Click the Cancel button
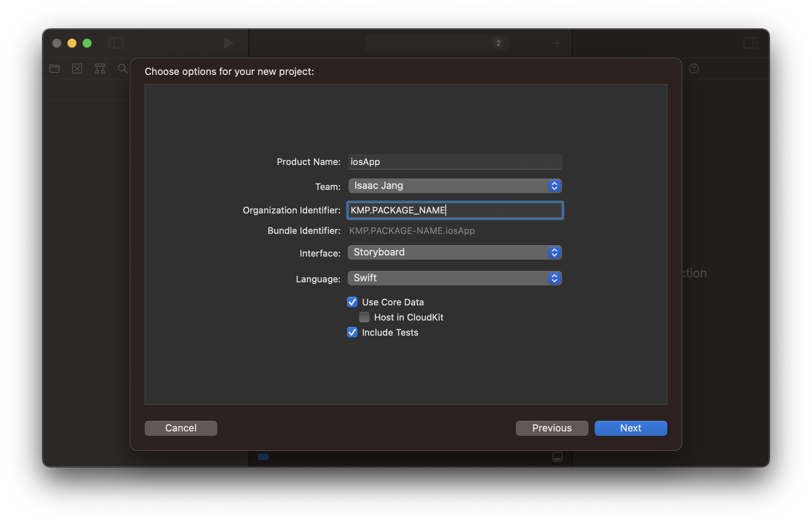This screenshot has width=812, height=523. [x=181, y=428]
